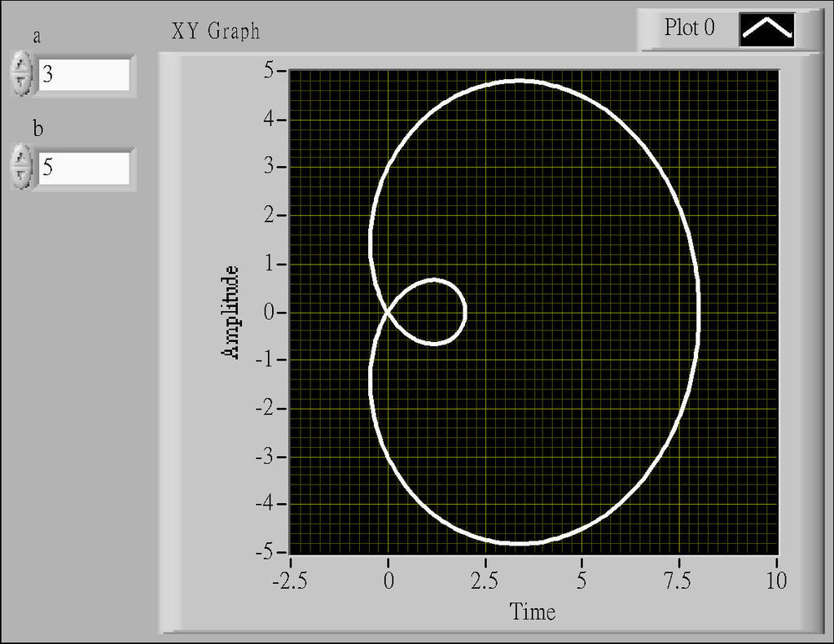Click the Plot 0 legend label

689,27
